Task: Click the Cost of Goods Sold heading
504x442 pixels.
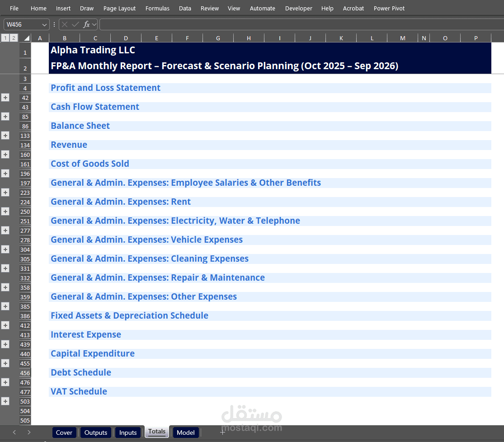Action: point(90,164)
